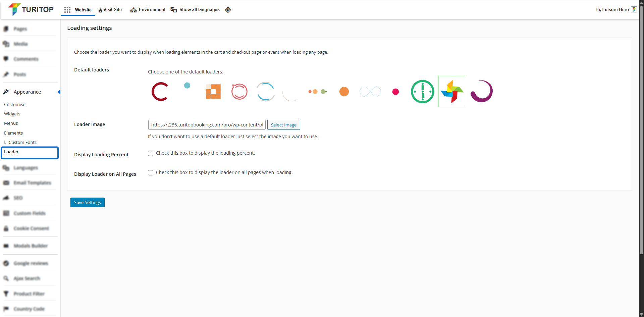Choose the purple swirl loader

(x=481, y=92)
